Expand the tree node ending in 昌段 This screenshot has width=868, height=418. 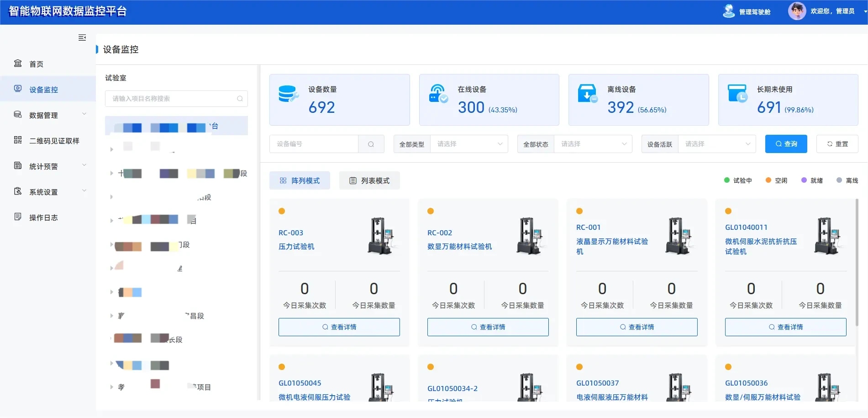click(x=111, y=316)
